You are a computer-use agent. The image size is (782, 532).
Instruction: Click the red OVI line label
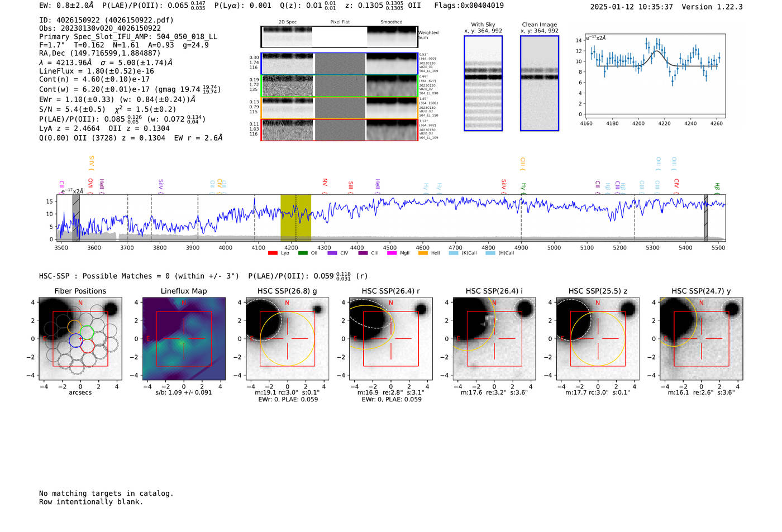pyautogui.click(x=90, y=184)
